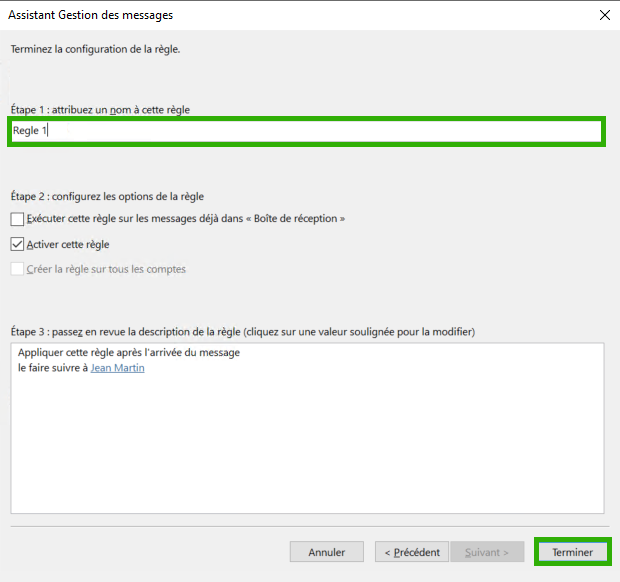The height and width of the screenshot is (582, 620).
Task: Open the Jean Martin recipient link
Action: [x=117, y=368]
